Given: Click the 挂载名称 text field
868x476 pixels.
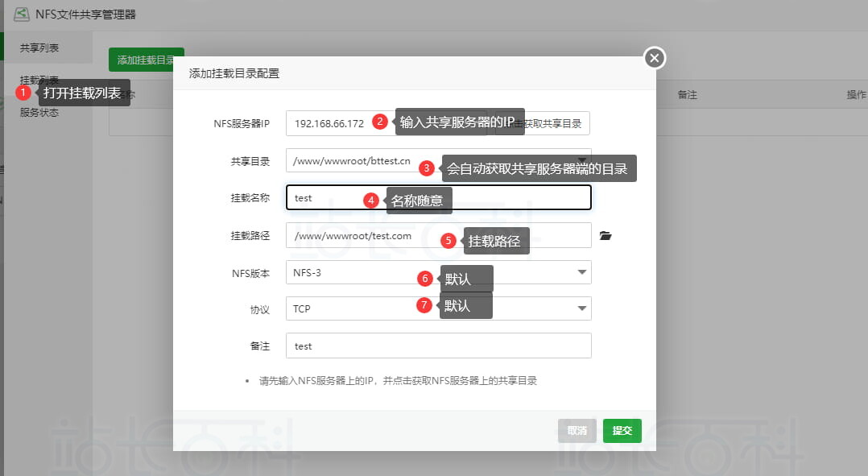Looking at the screenshot, I should coord(438,198).
